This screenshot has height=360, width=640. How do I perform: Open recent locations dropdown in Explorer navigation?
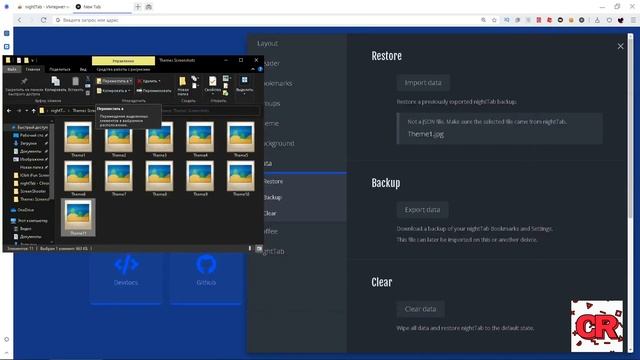tap(27, 111)
